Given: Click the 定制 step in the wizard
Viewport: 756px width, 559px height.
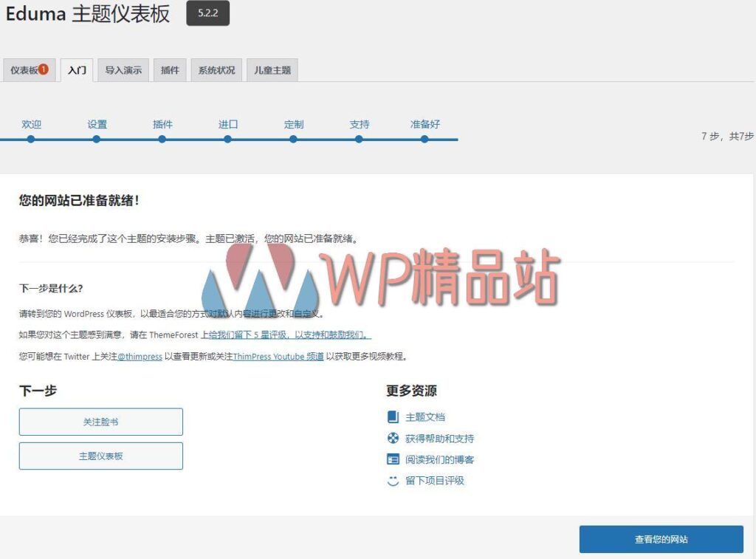Looking at the screenshot, I should point(293,138).
